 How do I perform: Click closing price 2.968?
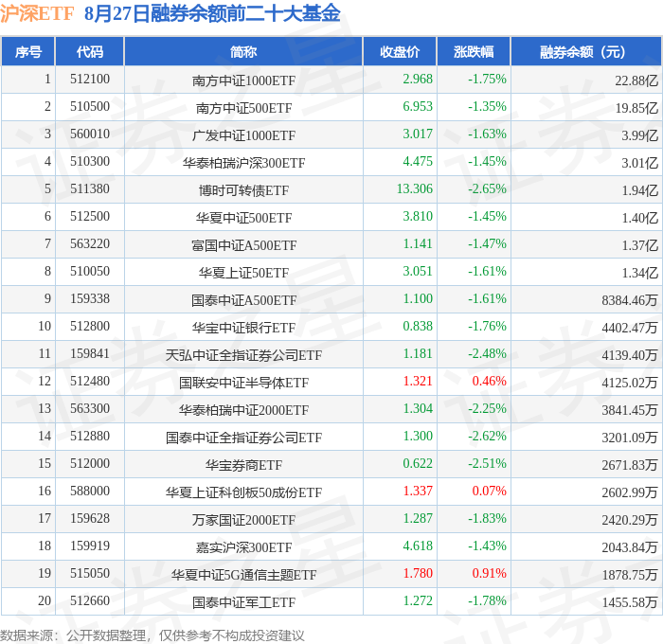418,79
